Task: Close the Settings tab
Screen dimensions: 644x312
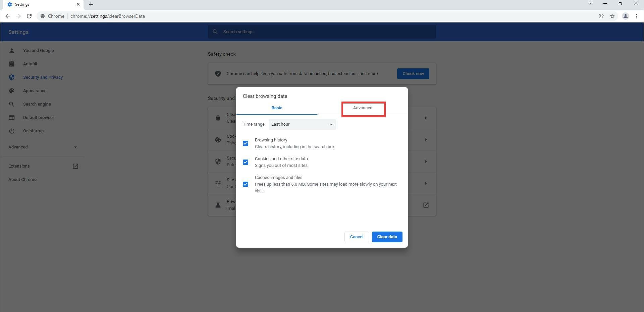Action: tap(78, 4)
